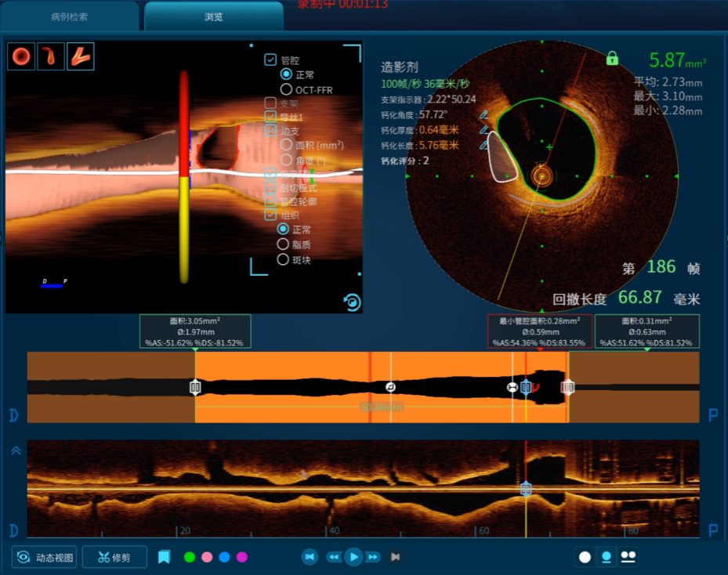This screenshot has width=728, height=575.
Task: Click the reset 3D view icon
Action: (x=353, y=302)
